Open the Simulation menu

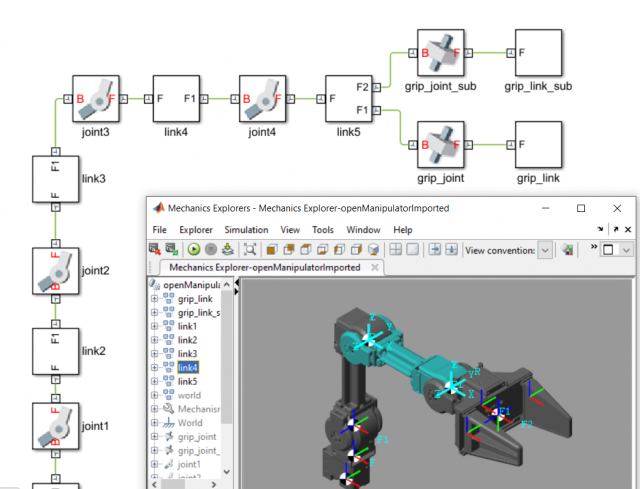(246, 230)
